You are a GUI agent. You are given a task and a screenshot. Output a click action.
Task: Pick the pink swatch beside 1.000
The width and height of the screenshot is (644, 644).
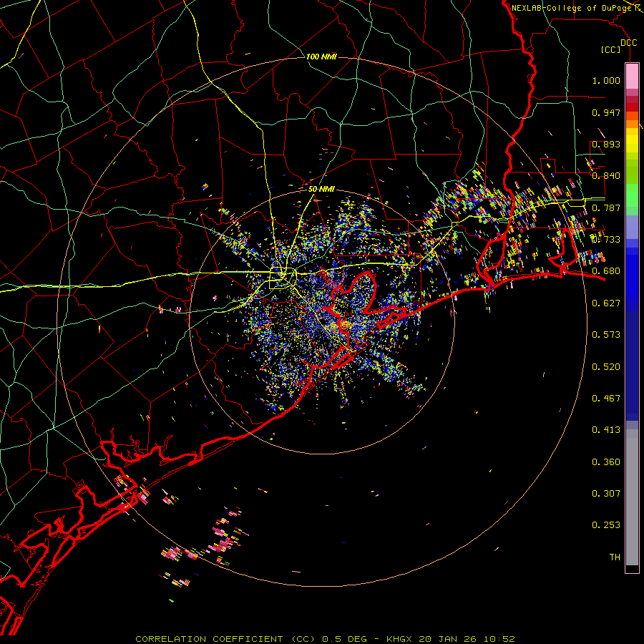(632, 77)
